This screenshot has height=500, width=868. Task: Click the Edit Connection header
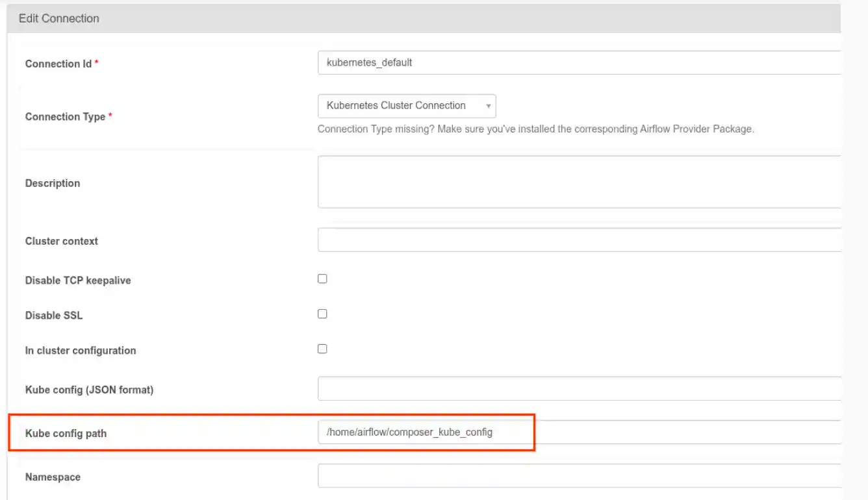tap(59, 18)
